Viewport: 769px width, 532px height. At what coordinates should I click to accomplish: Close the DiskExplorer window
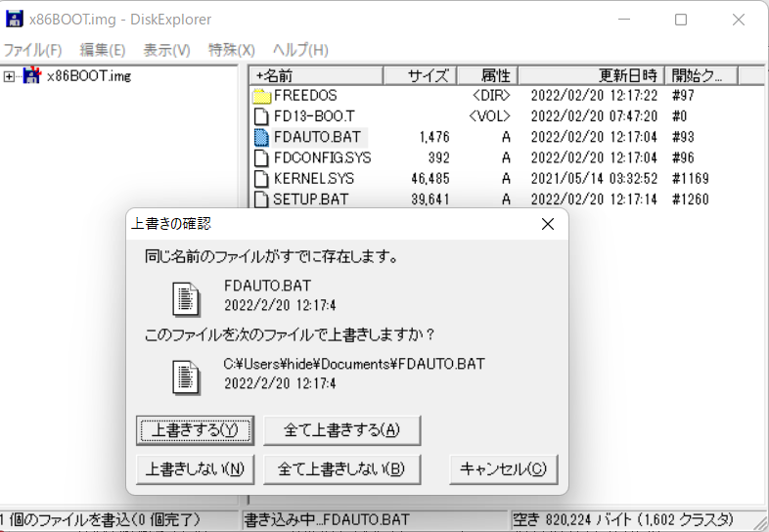click(738, 20)
